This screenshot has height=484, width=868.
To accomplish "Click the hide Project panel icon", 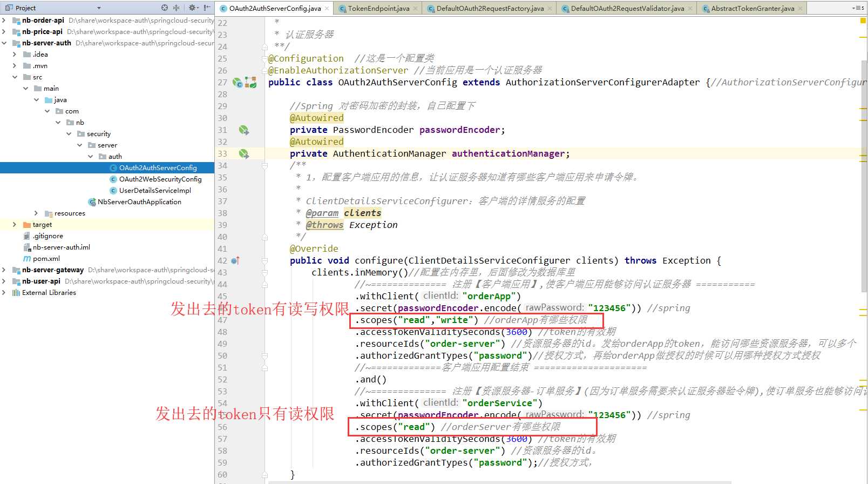I will [207, 8].
